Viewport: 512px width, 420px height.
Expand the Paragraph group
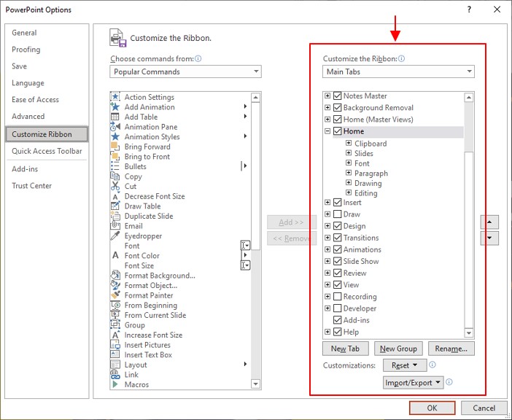pos(349,173)
